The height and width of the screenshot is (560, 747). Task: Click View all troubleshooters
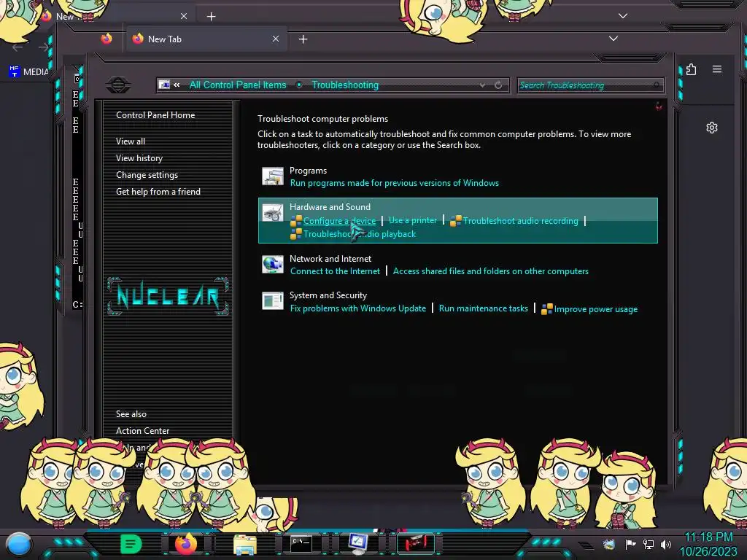[131, 141]
